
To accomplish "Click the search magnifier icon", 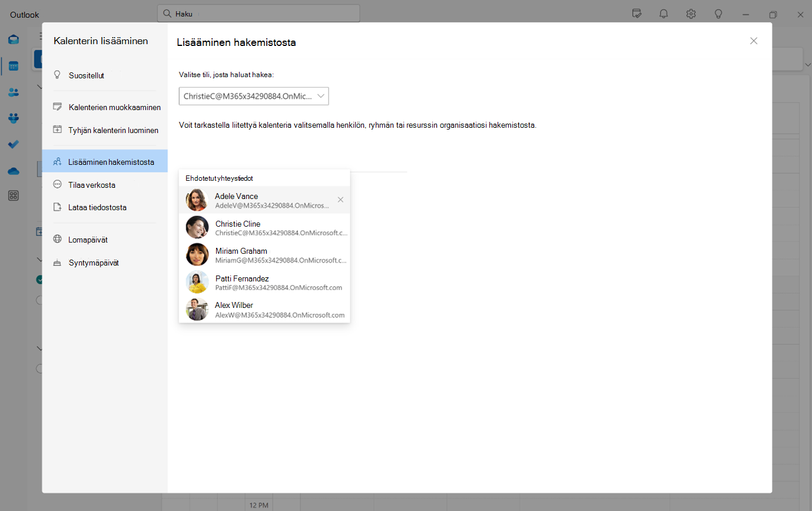I will 167,14.
